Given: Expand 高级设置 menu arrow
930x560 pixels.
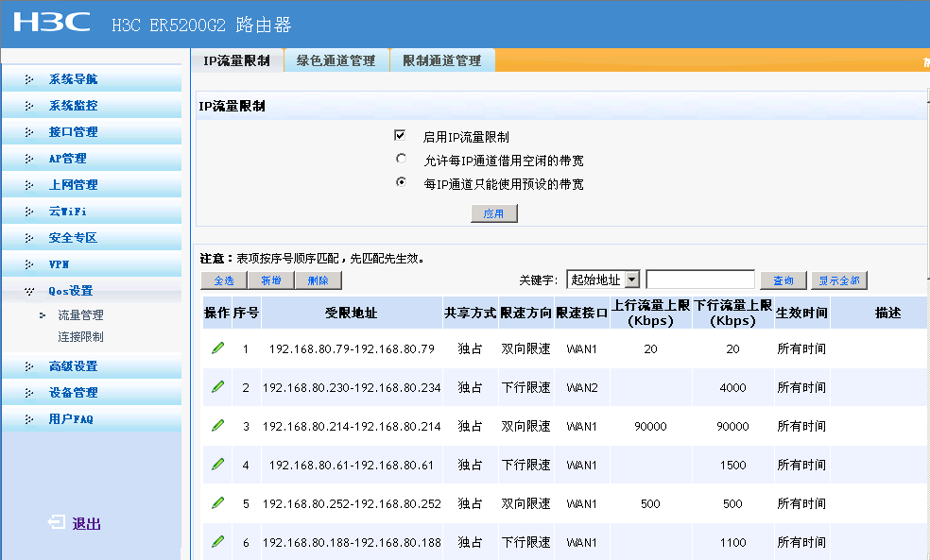Looking at the screenshot, I should 28,366.
